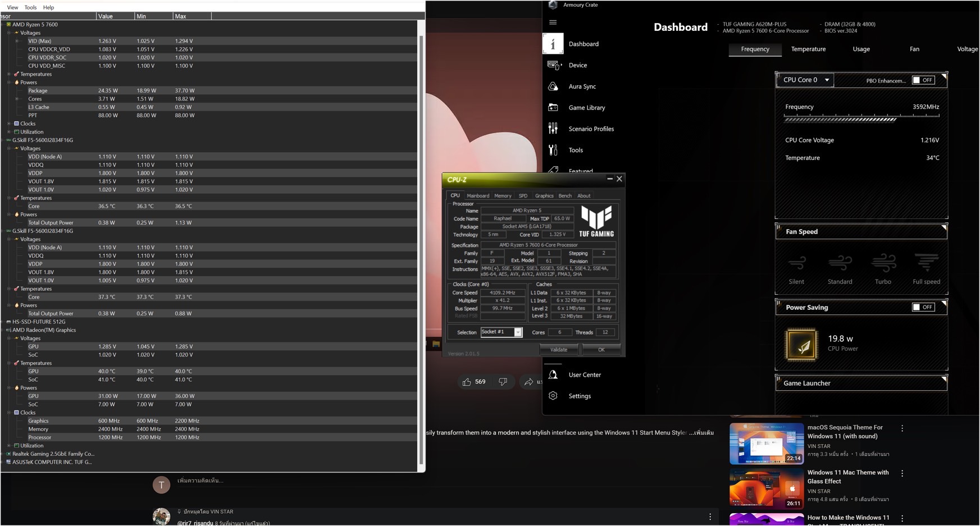Expand the AMD Ryzen 5 7600 Clocks node

click(10, 124)
